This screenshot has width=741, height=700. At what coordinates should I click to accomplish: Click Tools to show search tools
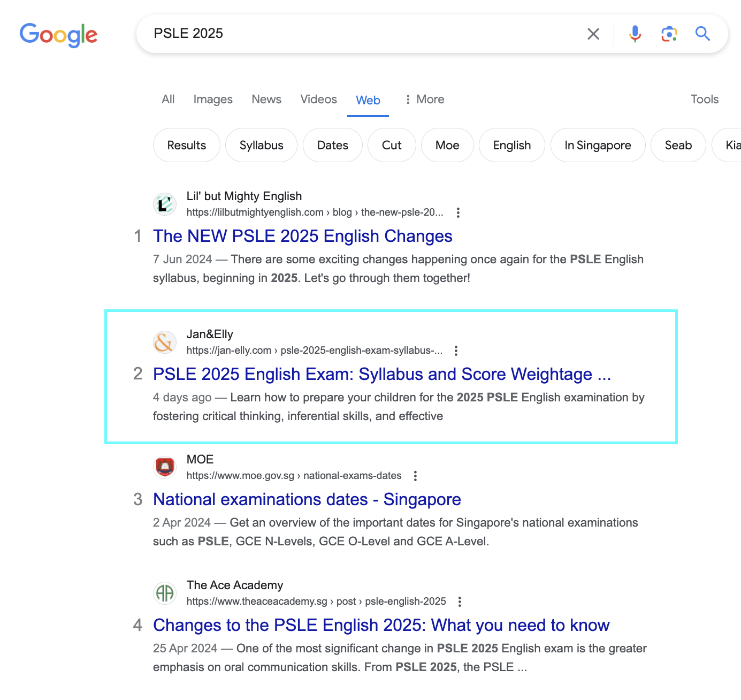click(x=704, y=99)
